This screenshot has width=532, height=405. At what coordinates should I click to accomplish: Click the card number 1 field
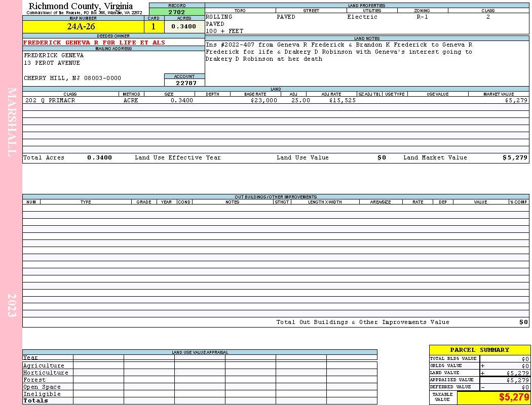coord(154,26)
